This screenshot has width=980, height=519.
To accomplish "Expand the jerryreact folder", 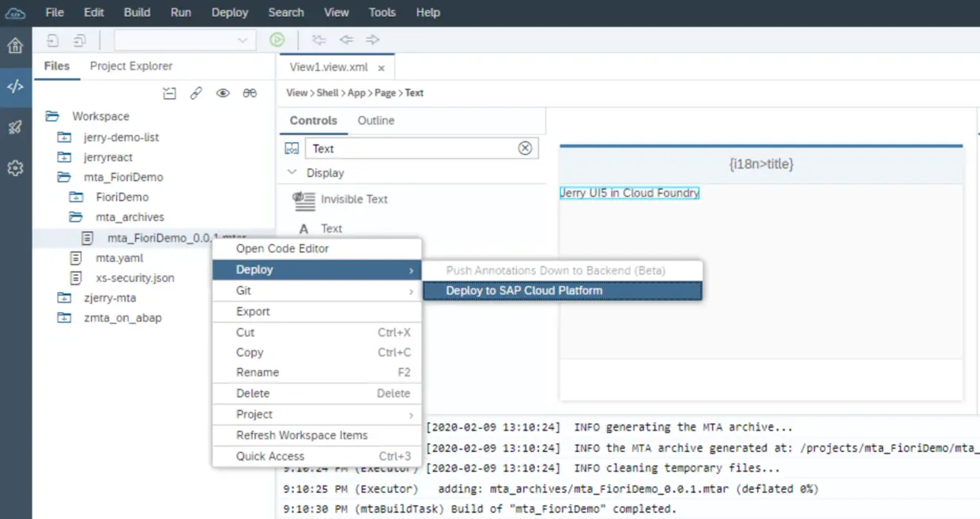I will pos(64,157).
